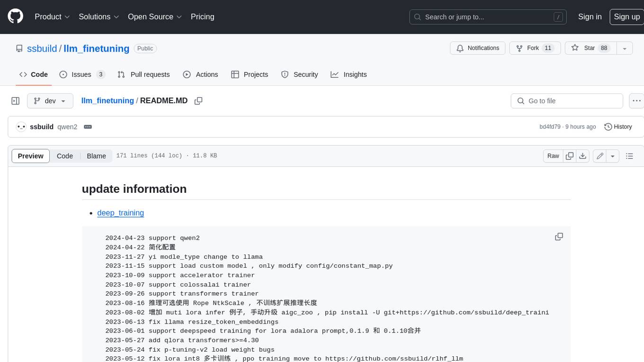Image resolution: width=644 pixels, height=362 pixels.
Task: Click the Go to file search field
Action: (567, 101)
